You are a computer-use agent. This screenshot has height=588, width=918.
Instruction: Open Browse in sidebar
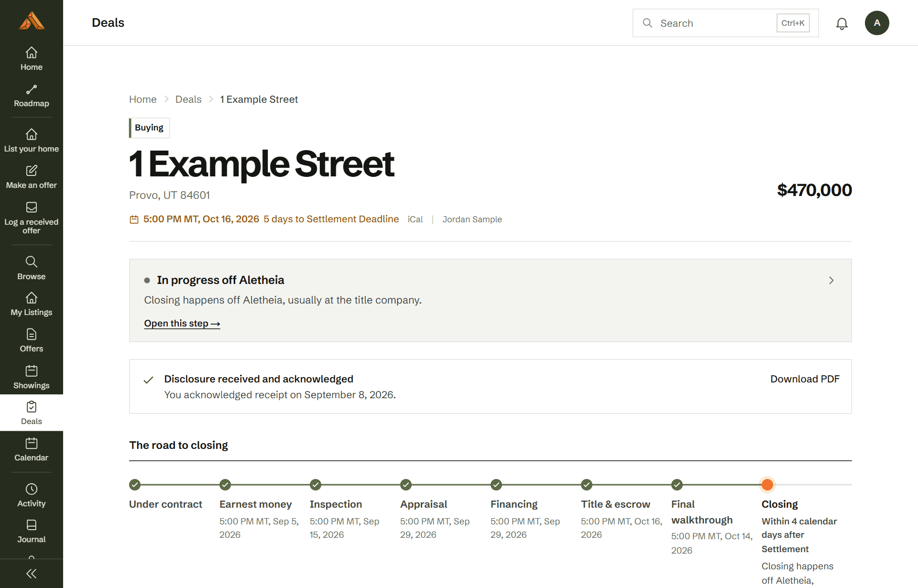[32, 268]
